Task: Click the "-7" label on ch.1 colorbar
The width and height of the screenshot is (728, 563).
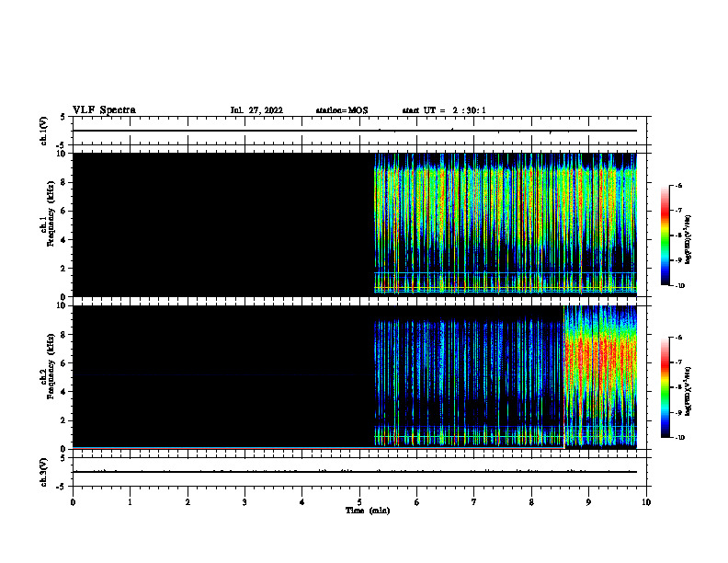Action: pyautogui.click(x=678, y=211)
